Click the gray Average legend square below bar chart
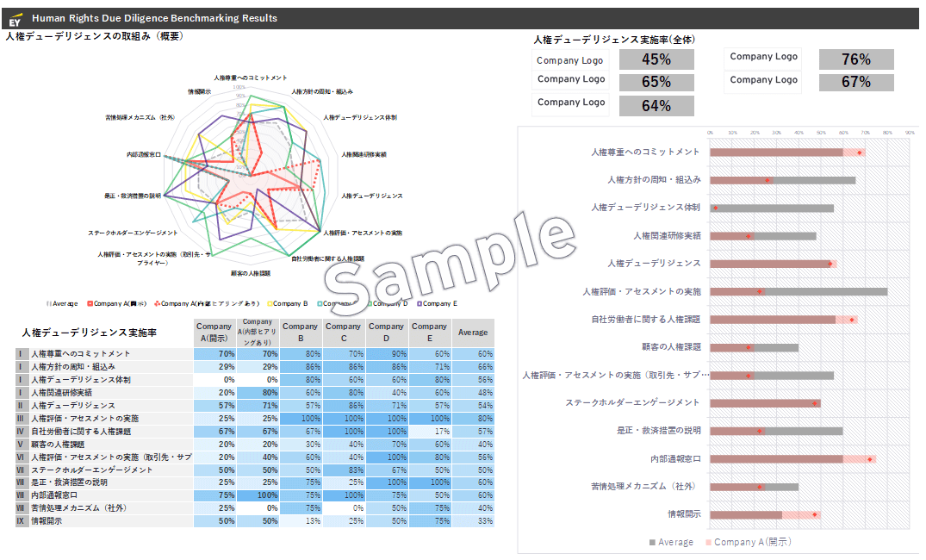 click(x=652, y=543)
